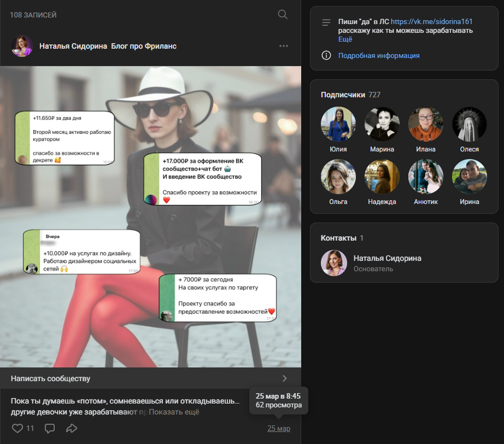Click the info circle icon
This screenshot has width=504, height=444.
tap(326, 55)
